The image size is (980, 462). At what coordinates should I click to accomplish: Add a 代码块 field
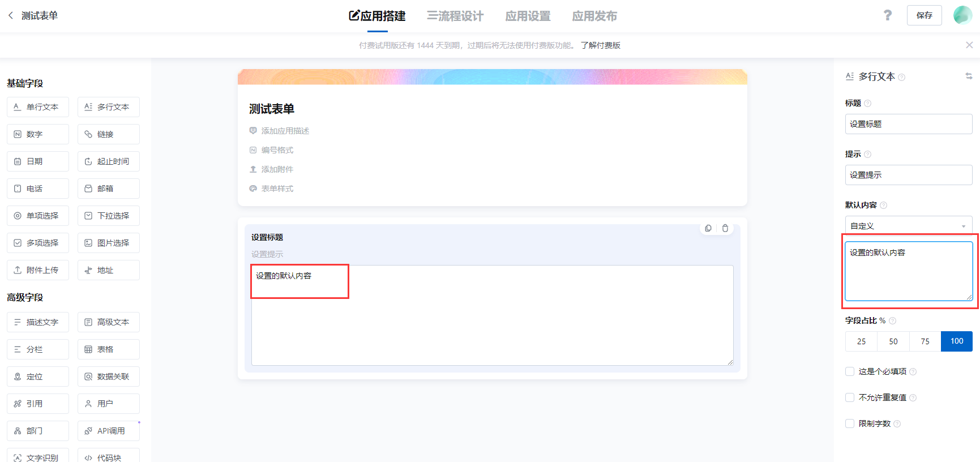[x=109, y=455]
